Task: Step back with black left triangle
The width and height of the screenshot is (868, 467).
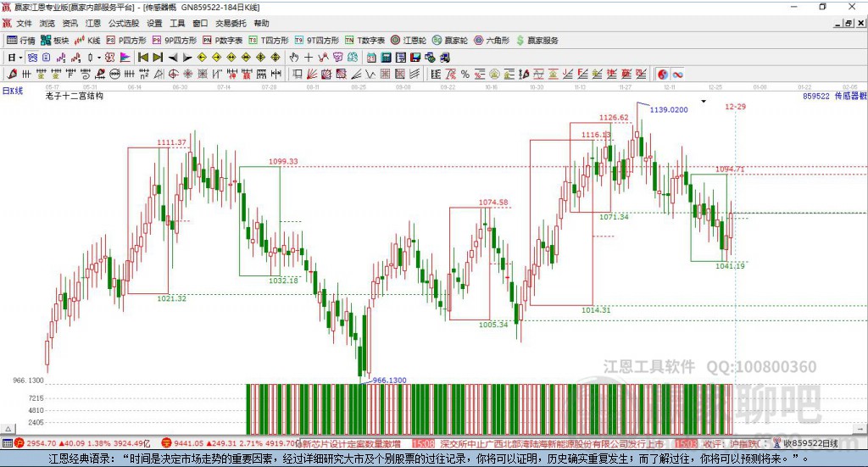Action: (173, 57)
